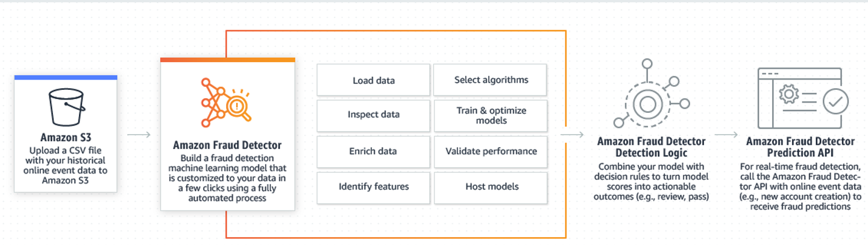This screenshot has height=245, width=868.
Task: Open the Train & optimize models box
Action: pos(491,115)
